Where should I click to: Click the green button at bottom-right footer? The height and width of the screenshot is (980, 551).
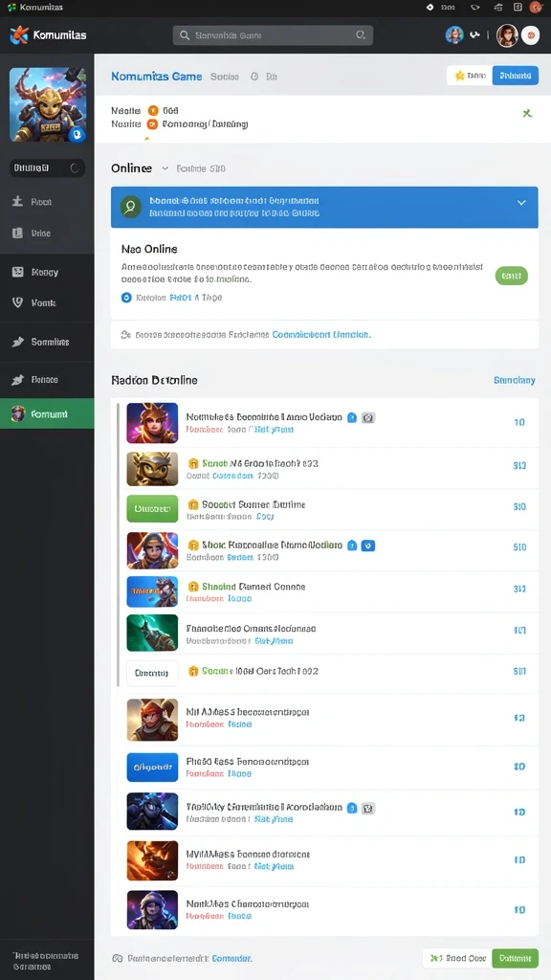pos(516,957)
